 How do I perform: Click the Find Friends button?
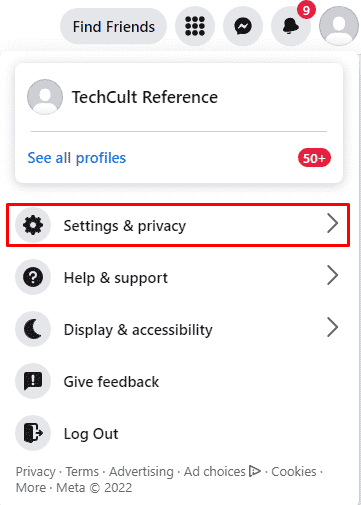(113, 26)
